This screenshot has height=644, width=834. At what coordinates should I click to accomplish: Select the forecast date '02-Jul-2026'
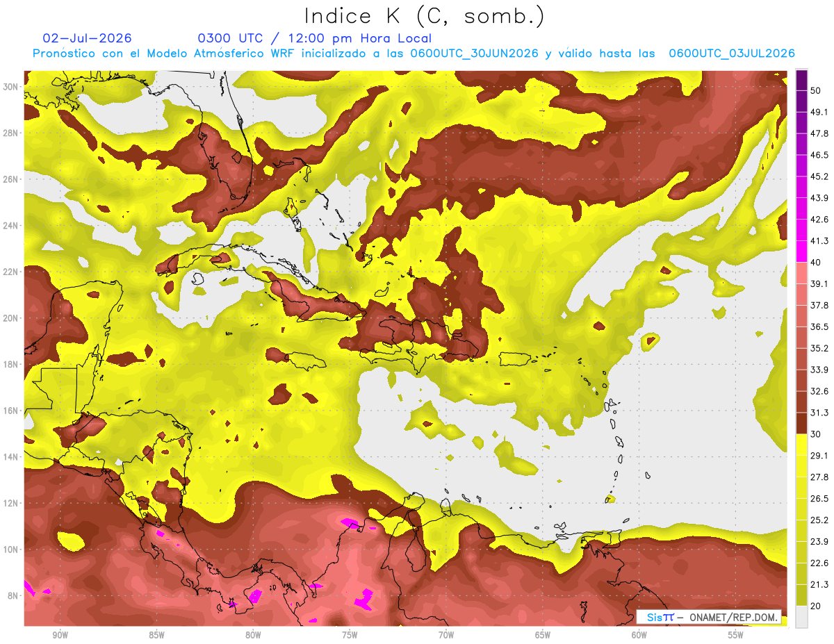(87, 38)
